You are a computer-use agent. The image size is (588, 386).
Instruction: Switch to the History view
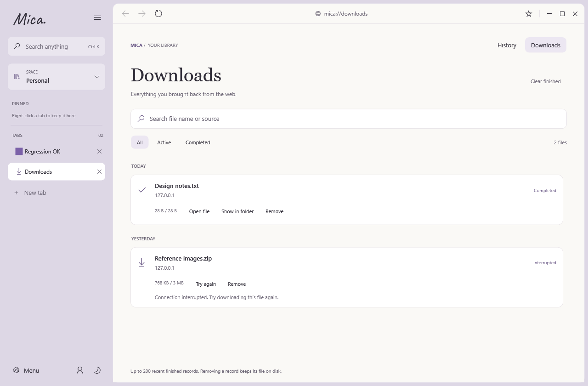coord(507,45)
